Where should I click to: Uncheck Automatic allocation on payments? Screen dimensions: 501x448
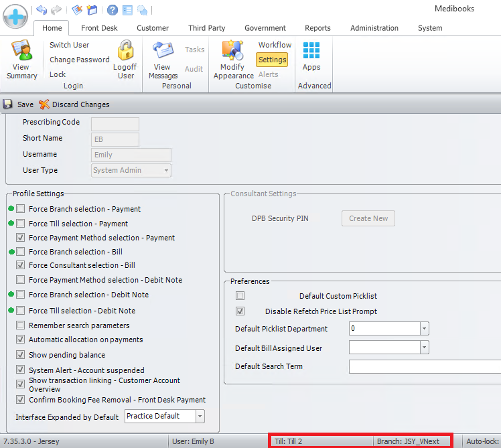20,340
